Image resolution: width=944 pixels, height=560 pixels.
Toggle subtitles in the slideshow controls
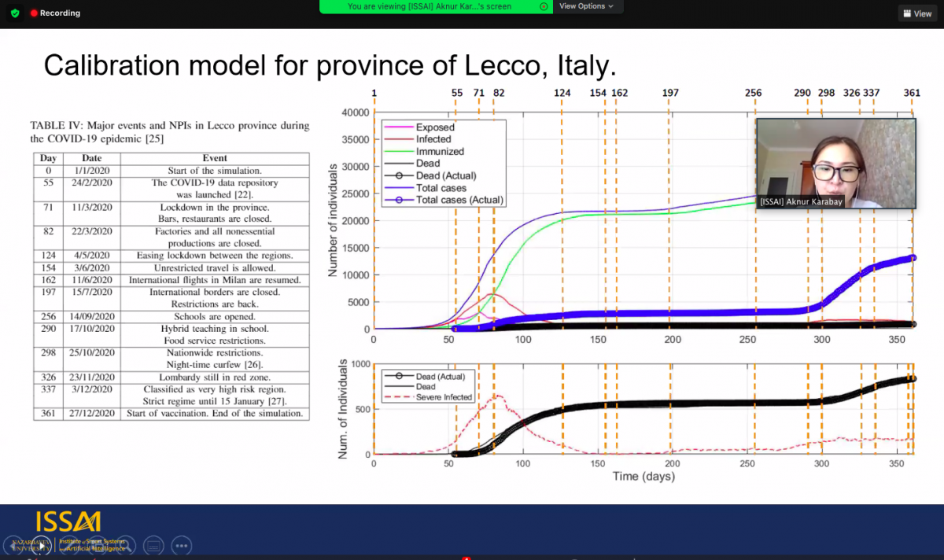(x=153, y=545)
